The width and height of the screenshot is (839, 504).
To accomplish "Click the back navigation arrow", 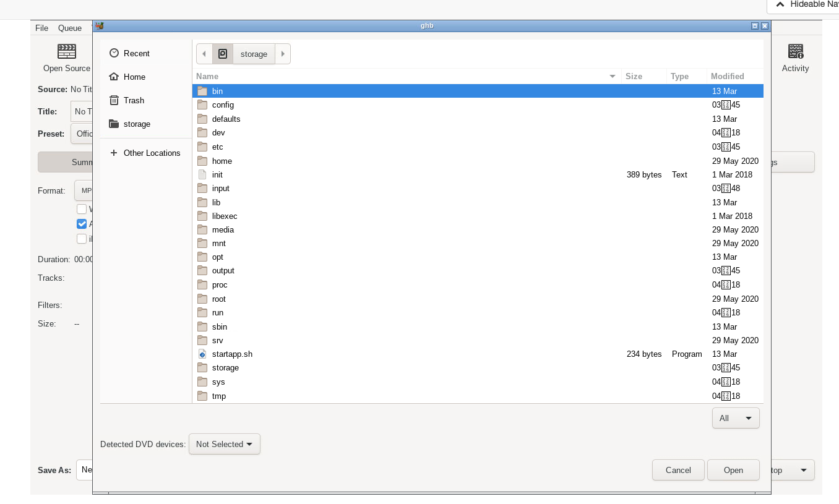I will pyautogui.click(x=204, y=54).
